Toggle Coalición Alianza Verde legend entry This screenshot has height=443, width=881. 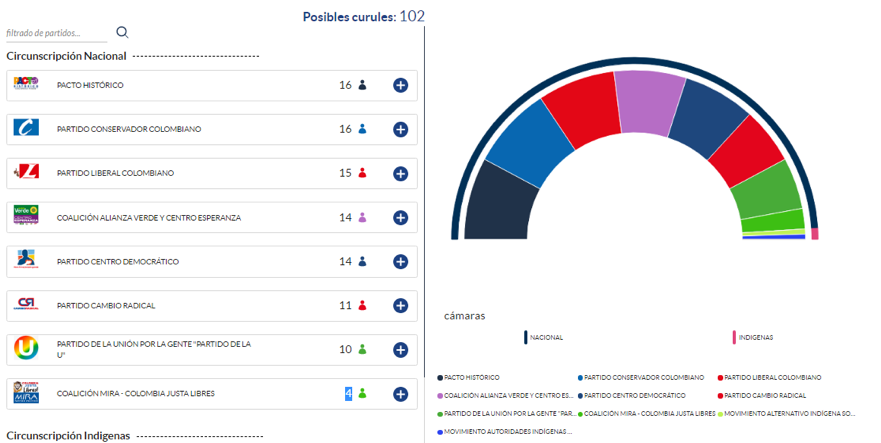click(x=506, y=396)
